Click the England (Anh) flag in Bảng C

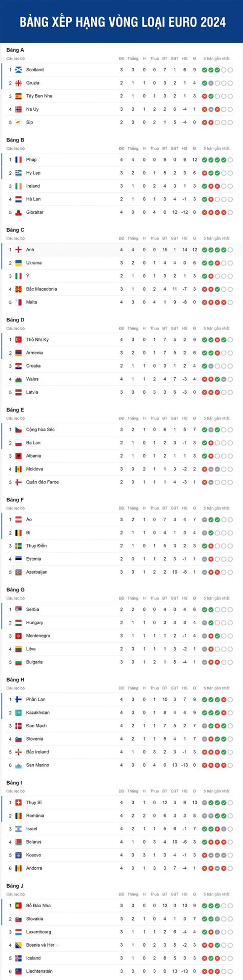(18, 250)
